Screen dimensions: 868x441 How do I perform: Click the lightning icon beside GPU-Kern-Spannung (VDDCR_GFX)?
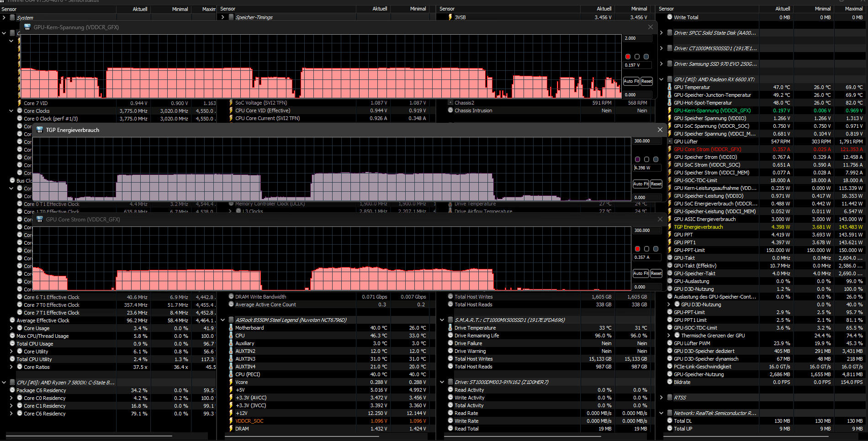pos(670,110)
